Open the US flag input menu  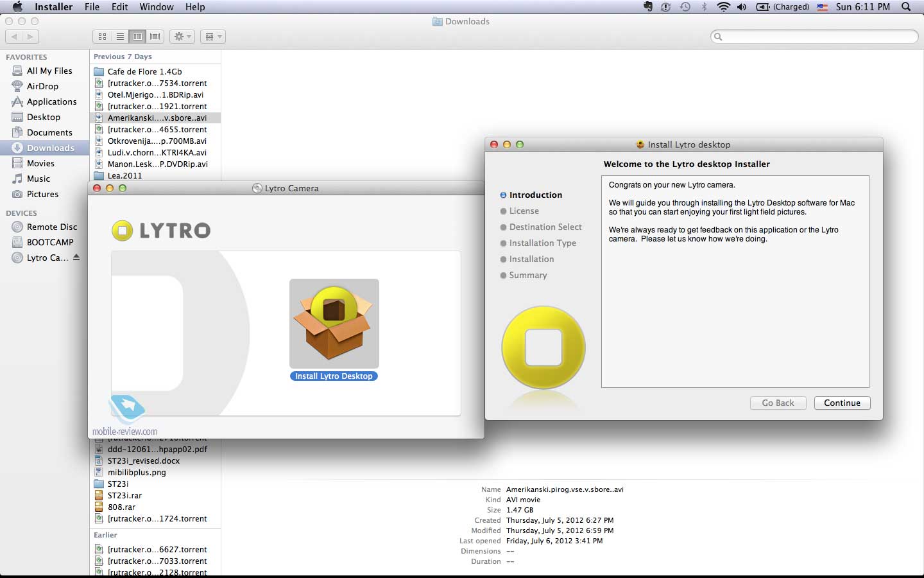[822, 7]
